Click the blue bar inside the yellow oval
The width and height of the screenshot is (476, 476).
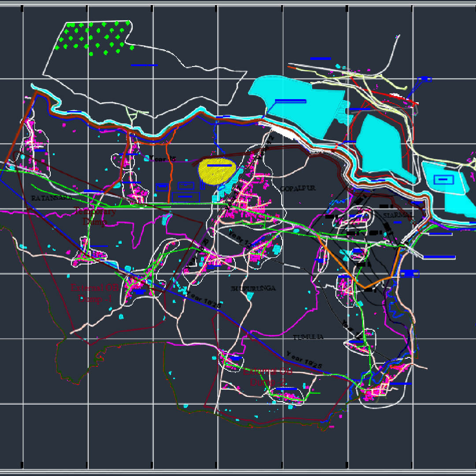(219, 165)
